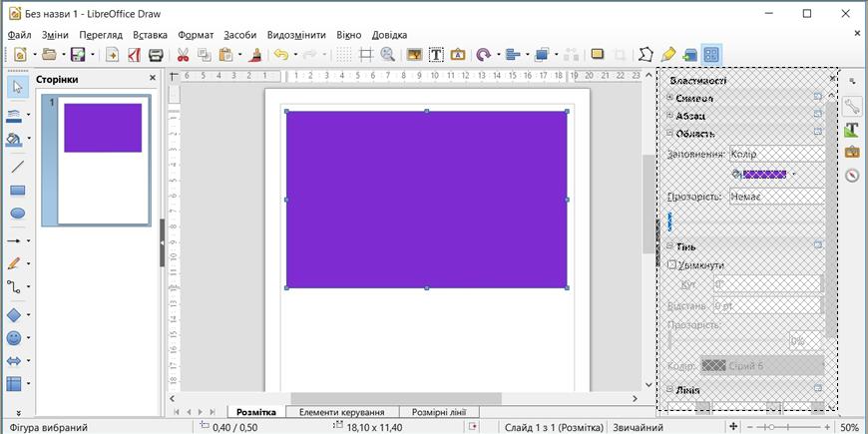Click the purple fill color swatch
The width and height of the screenshot is (868, 434).
[764, 175]
